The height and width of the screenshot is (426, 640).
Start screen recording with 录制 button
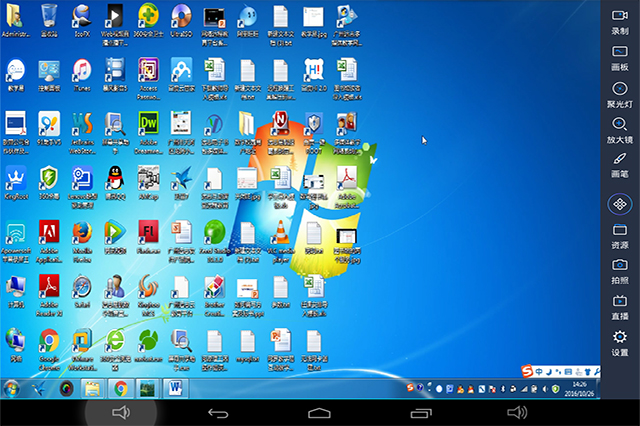pos(620,22)
